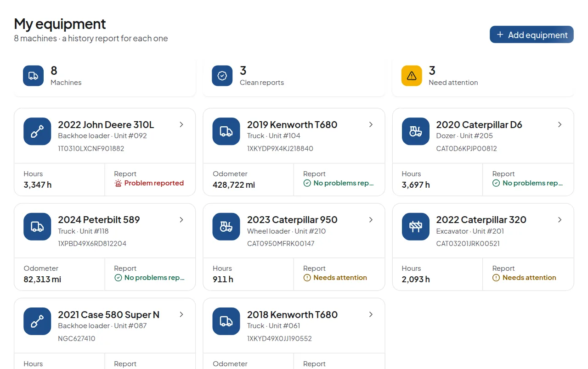Click the VIN 1XKYD49X0JJ190552

coord(279,339)
